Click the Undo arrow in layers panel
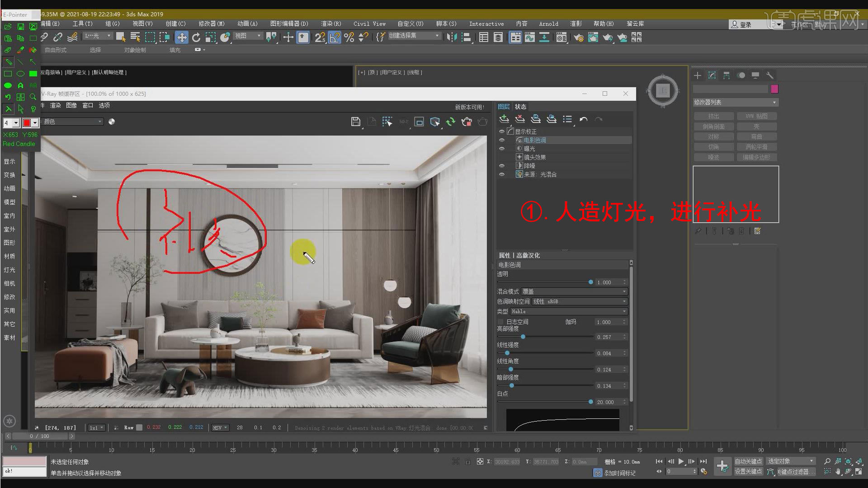Viewport: 868px width, 488px height. tap(583, 119)
